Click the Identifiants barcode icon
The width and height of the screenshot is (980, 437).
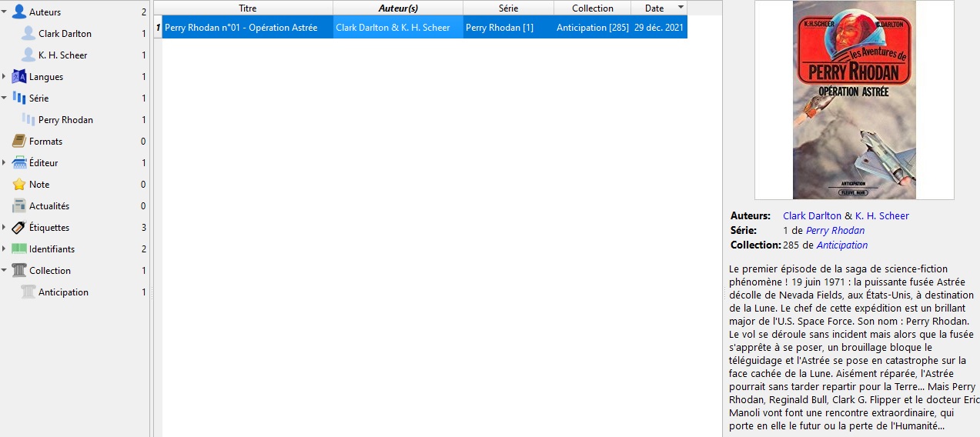(x=19, y=249)
